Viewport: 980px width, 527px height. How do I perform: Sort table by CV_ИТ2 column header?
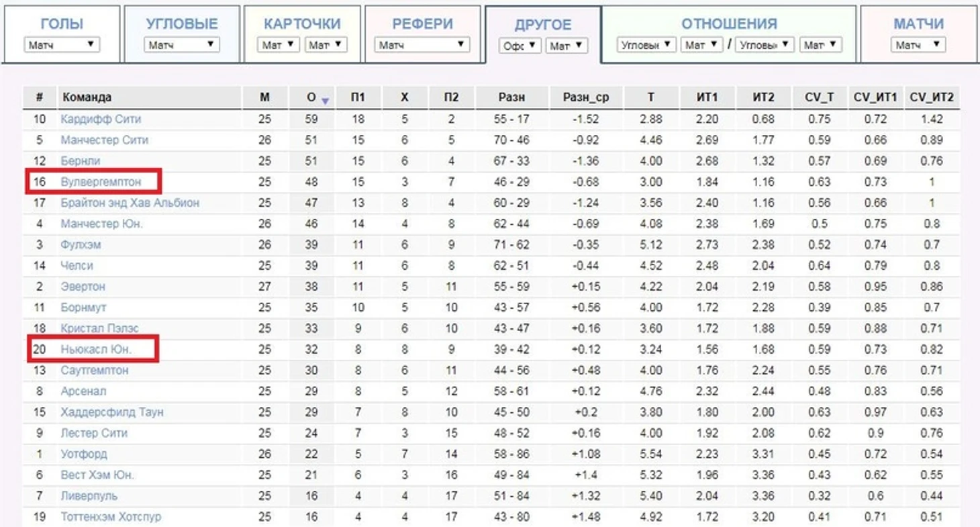point(932,97)
